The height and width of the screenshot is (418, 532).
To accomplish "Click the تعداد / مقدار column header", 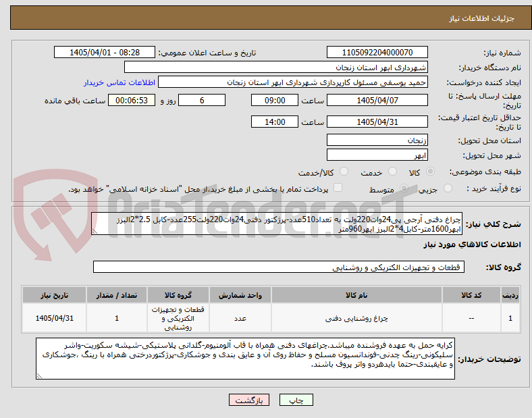I will (x=116, y=295).
